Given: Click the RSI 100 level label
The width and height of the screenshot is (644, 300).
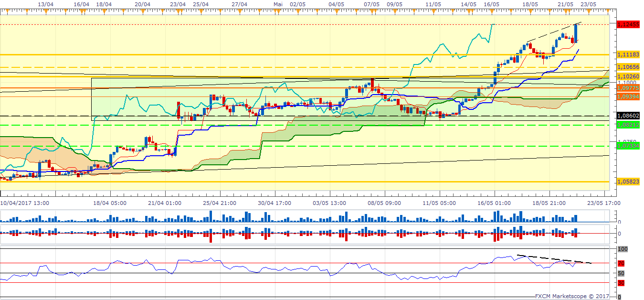Looking at the screenshot, I should 623,249.
